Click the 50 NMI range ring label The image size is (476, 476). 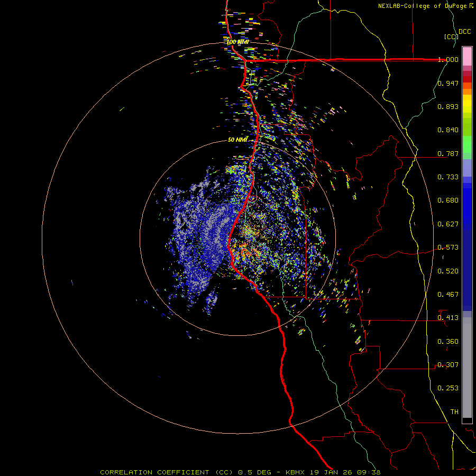237,140
